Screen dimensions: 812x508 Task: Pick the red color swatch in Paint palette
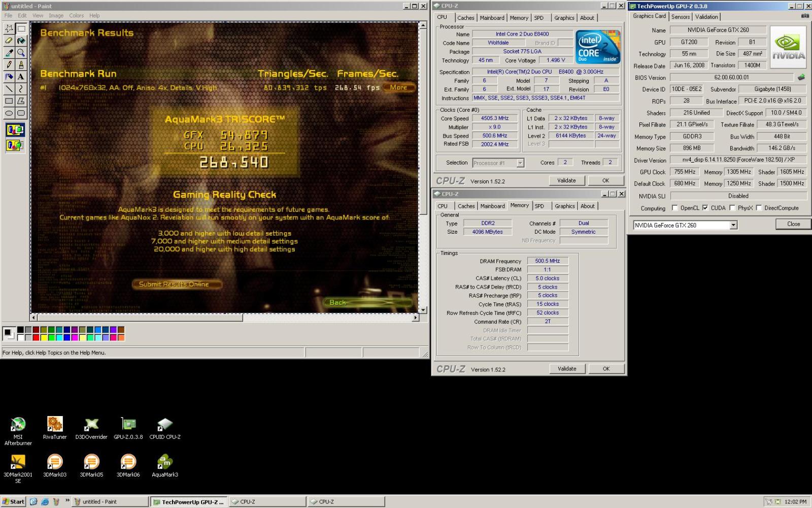tap(36, 337)
